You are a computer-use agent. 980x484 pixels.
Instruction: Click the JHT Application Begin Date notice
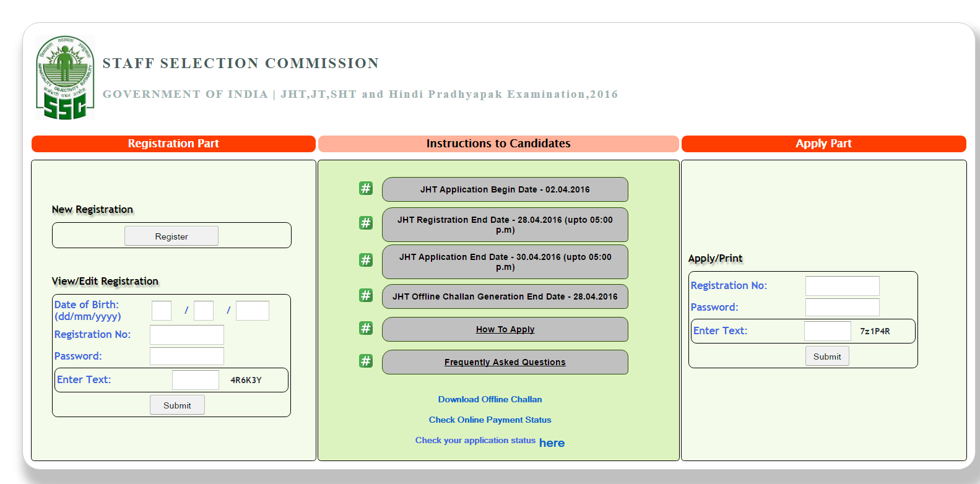tap(505, 189)
